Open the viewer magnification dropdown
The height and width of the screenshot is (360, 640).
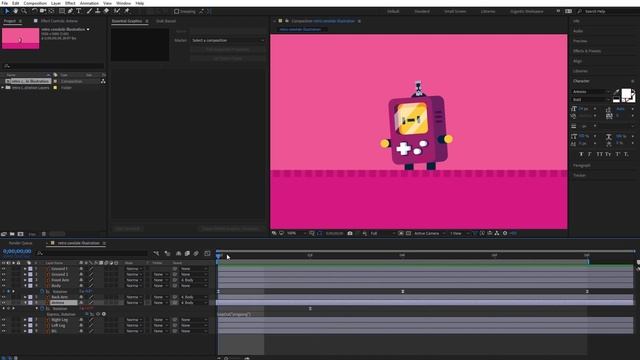(297, 233)
